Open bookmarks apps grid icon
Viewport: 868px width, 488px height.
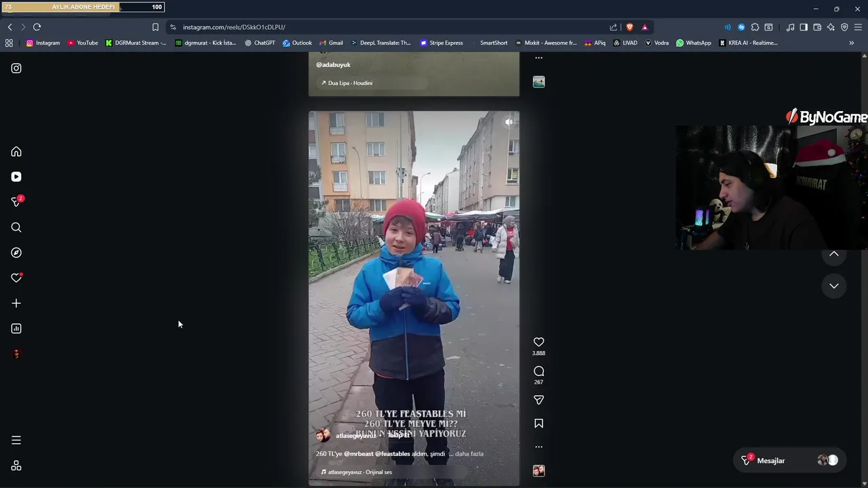click(x=9, y=43)
